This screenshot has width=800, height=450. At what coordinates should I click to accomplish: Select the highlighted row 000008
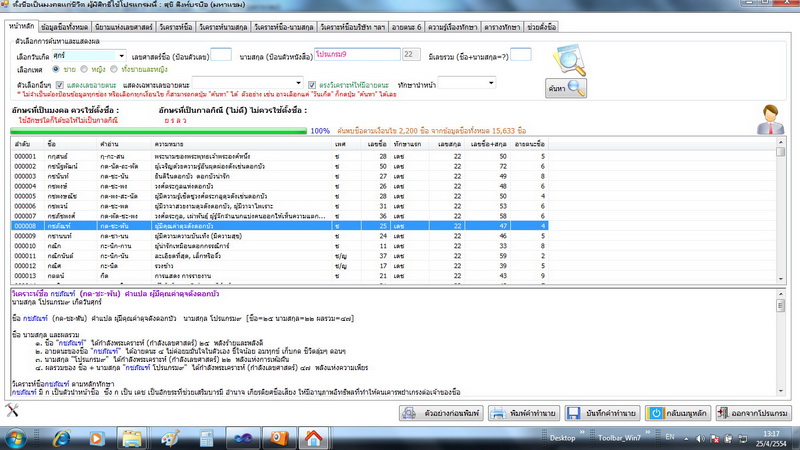(x=280, y=226)
